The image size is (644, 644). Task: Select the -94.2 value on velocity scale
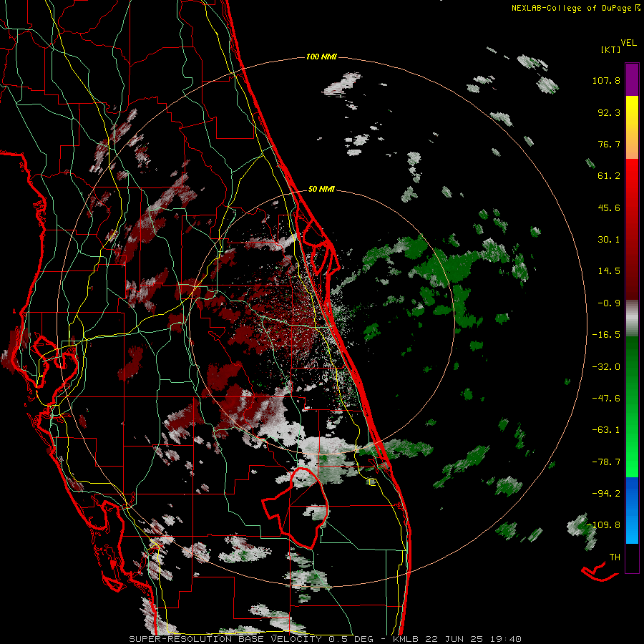(606, 494)
